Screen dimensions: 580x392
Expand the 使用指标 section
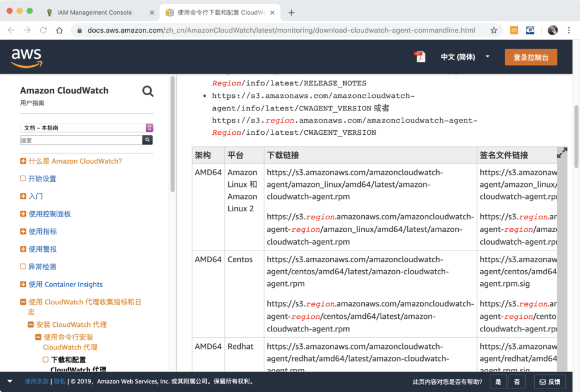coord(23,232)
